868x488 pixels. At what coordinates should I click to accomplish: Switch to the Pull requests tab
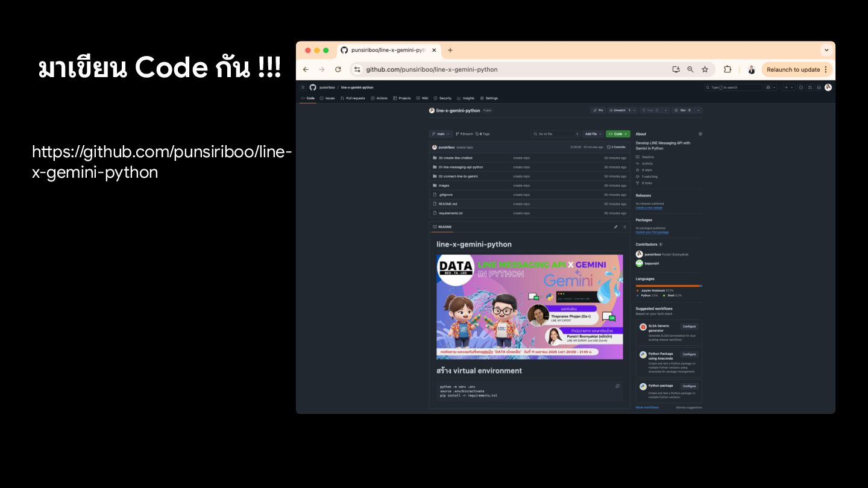[353, 98]
